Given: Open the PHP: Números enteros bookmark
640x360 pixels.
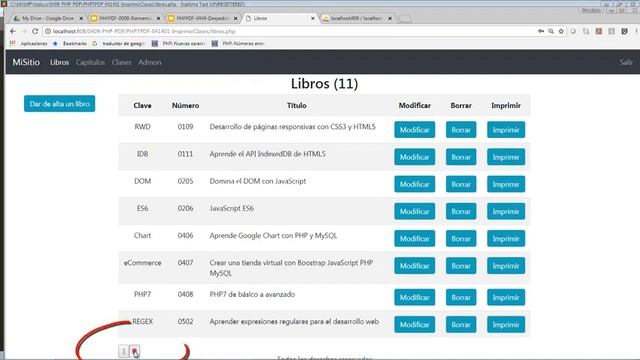Looking at the screenshot, I should (x=238, y=43).
